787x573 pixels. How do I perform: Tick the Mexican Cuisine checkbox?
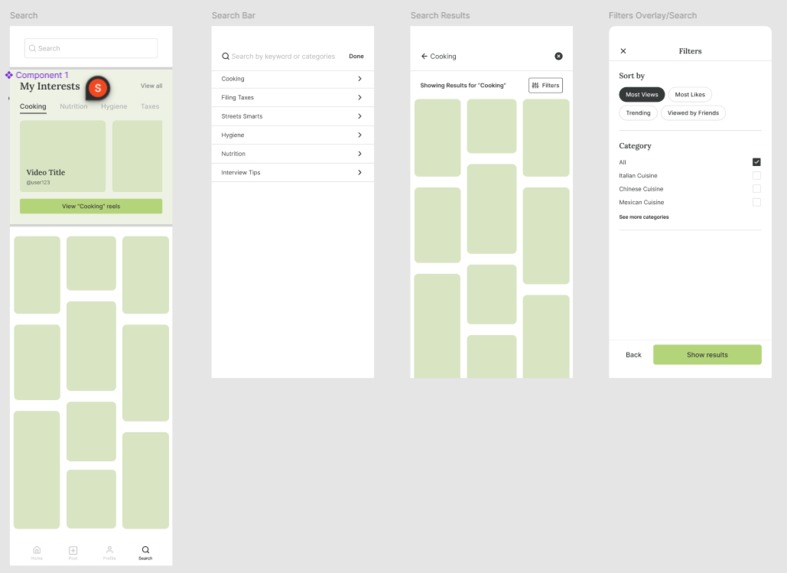pyautogui.click(x=756, y=202)
